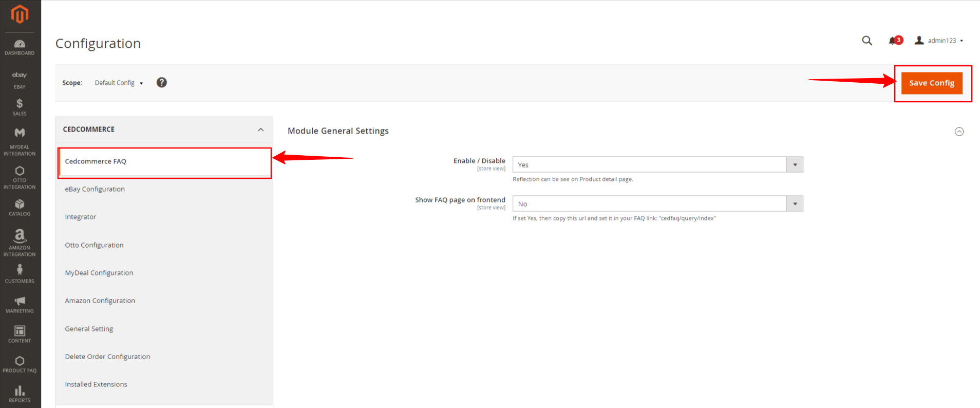Image resolution: width=980 pixels, height=408 pixels.
Task: Open the Content sidebar menu
Action: coord(20,334)
